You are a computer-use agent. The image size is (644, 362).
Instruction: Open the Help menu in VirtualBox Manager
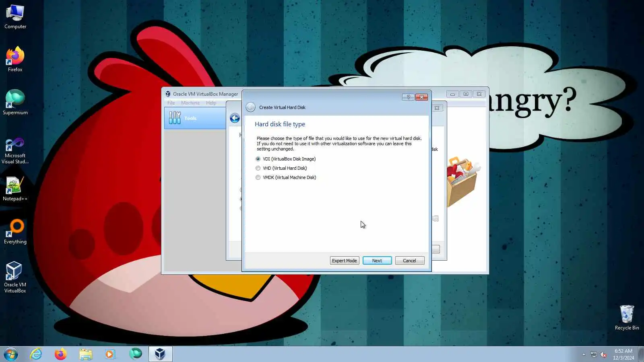(x=211, y=103)
